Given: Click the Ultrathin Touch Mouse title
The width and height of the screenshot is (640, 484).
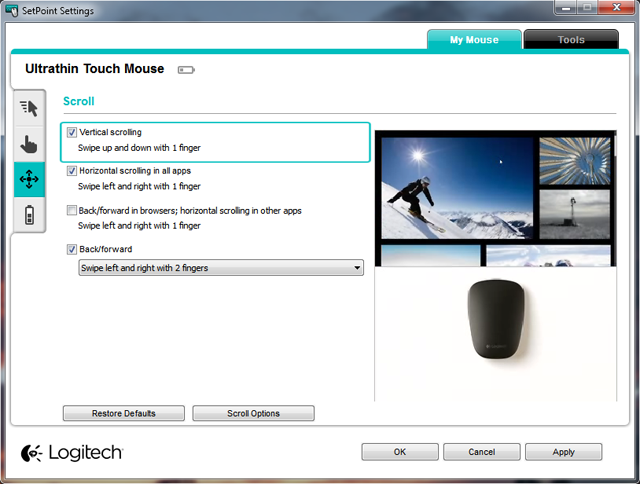Looking at the screenshot, I should 95,69.
